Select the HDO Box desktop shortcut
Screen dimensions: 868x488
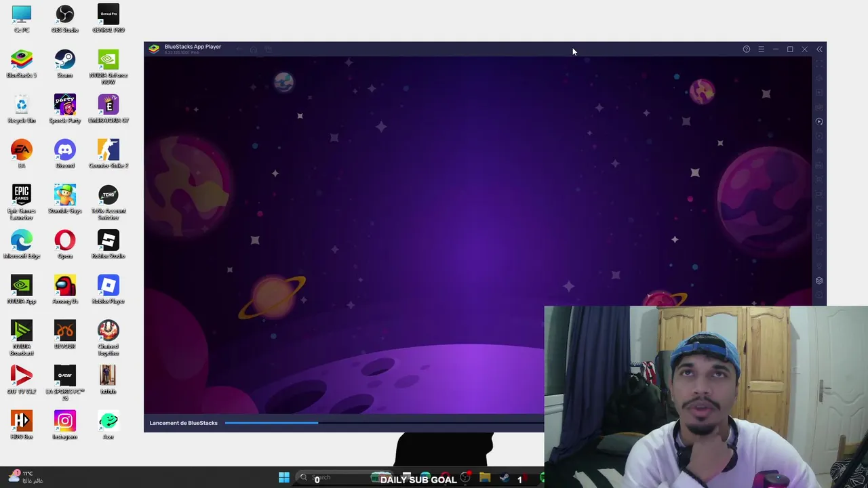22,426
